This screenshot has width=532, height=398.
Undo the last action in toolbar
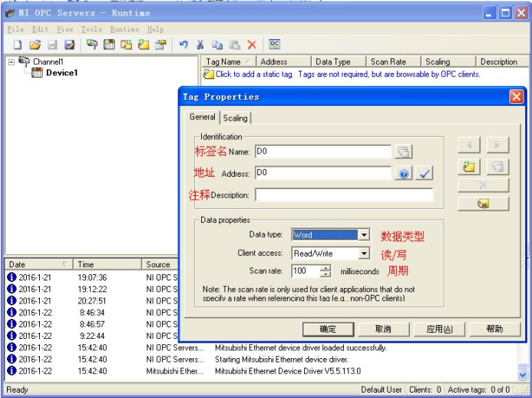[x=183, y=44]
